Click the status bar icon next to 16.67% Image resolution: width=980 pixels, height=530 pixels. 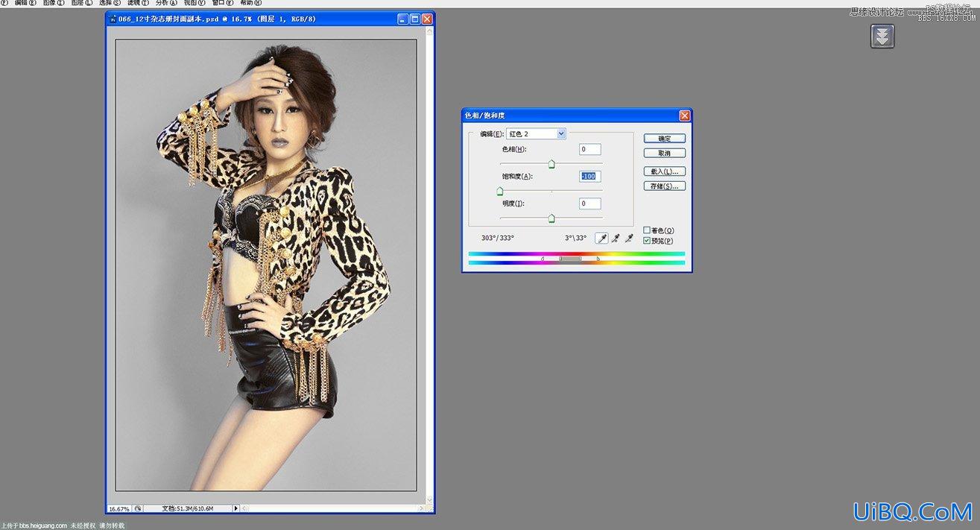tap(138, 508)
